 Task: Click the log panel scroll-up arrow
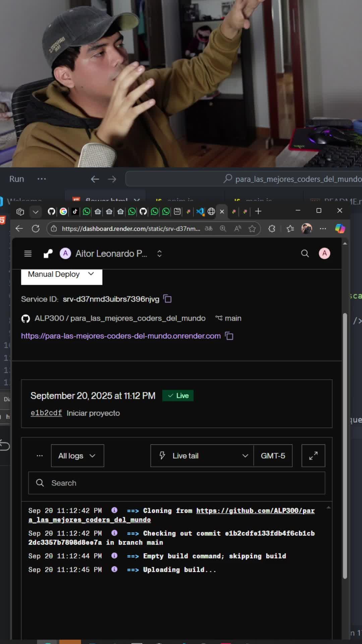328,507
